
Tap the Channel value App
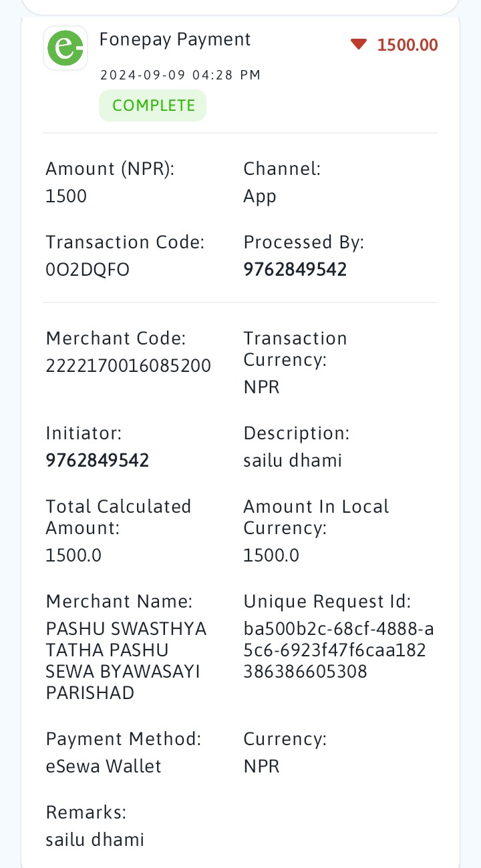[260, 197]
